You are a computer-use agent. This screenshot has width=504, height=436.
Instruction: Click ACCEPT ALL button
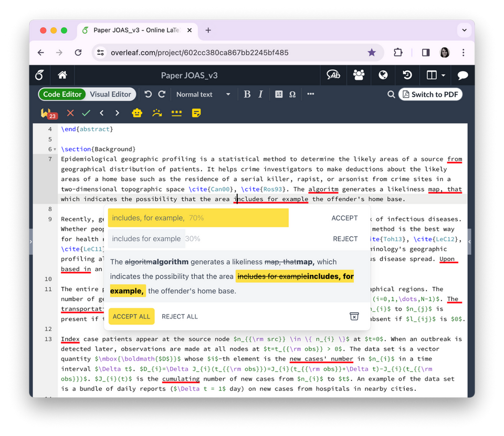click(131, 316)
